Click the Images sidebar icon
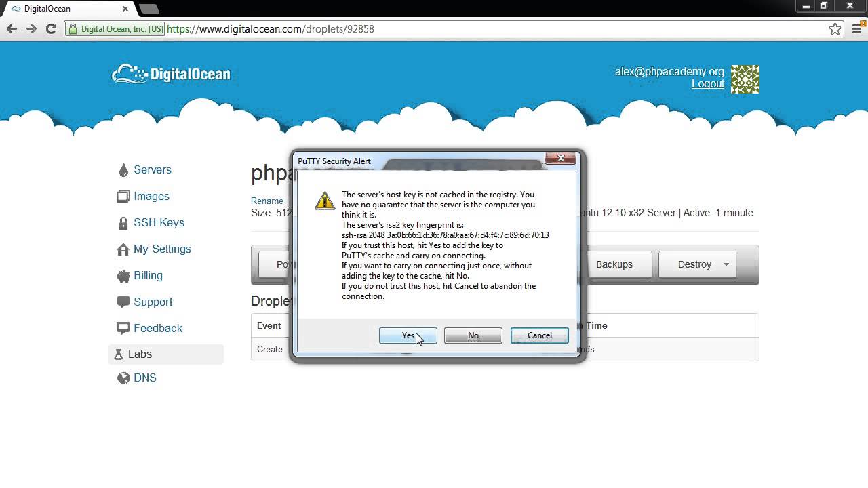Screen dimensions: 868x488 click(x=123, y=197)
